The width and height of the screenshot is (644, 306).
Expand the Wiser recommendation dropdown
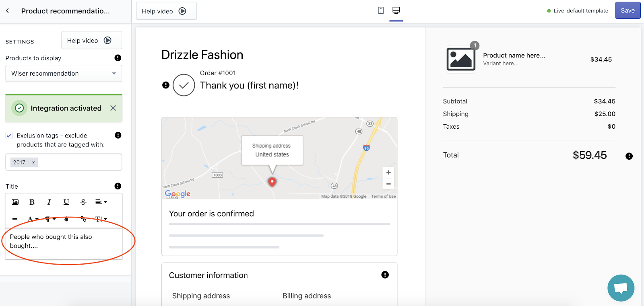tap(64, 74)
